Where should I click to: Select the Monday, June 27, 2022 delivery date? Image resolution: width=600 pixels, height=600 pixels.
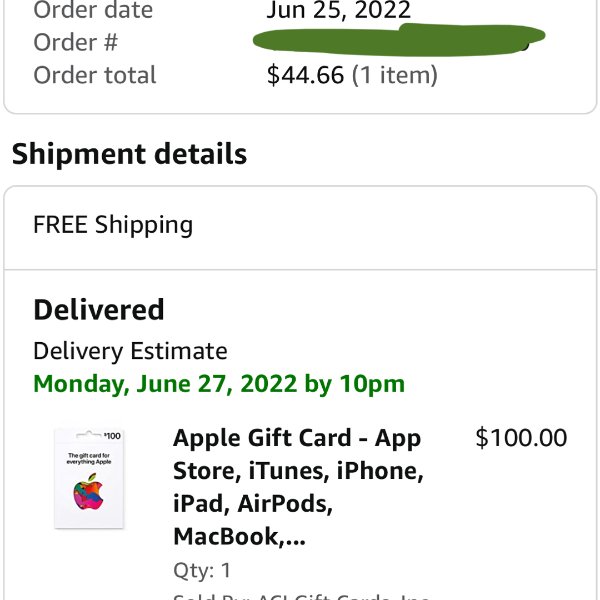tap(219, 384)
